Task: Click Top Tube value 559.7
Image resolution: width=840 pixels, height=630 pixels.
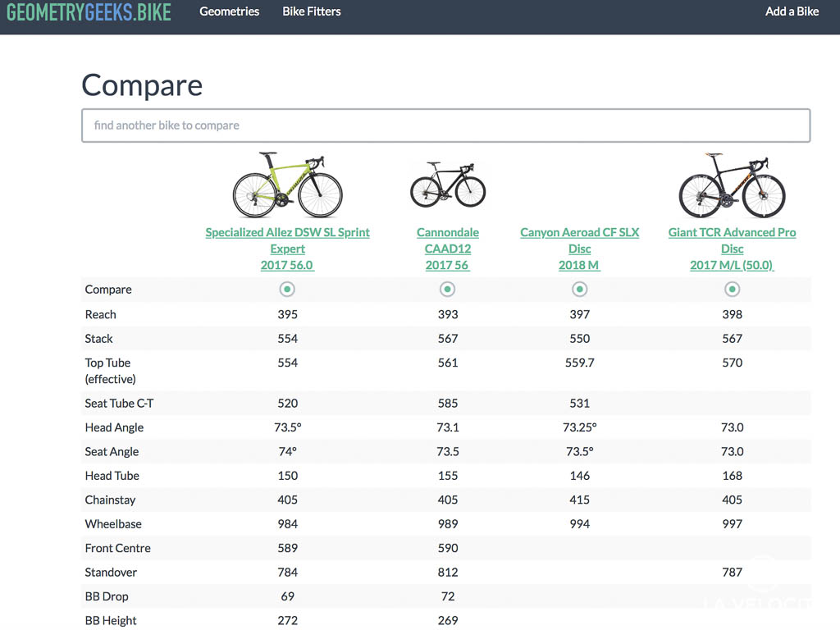Action: tap(580, 363)
